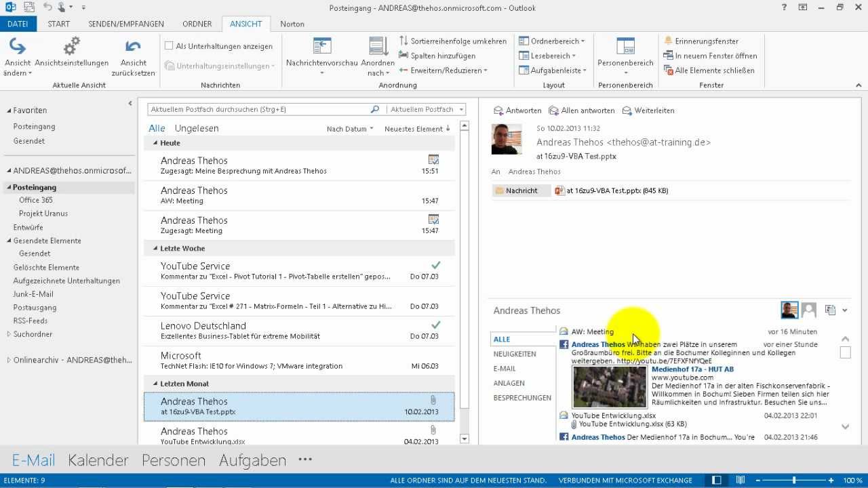
Task: Open Erweitern/Reduzieren dropdown
Action: [x=443, y=70]
